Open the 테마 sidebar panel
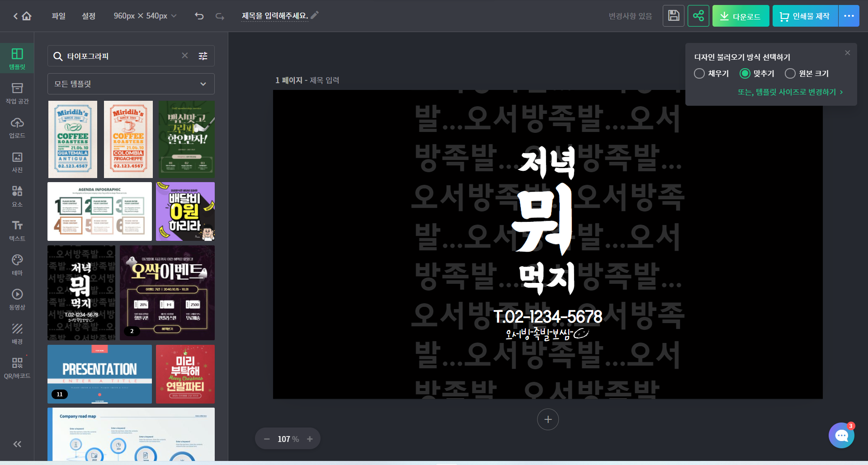Viewport: 868px width, 465px height. 17,265
